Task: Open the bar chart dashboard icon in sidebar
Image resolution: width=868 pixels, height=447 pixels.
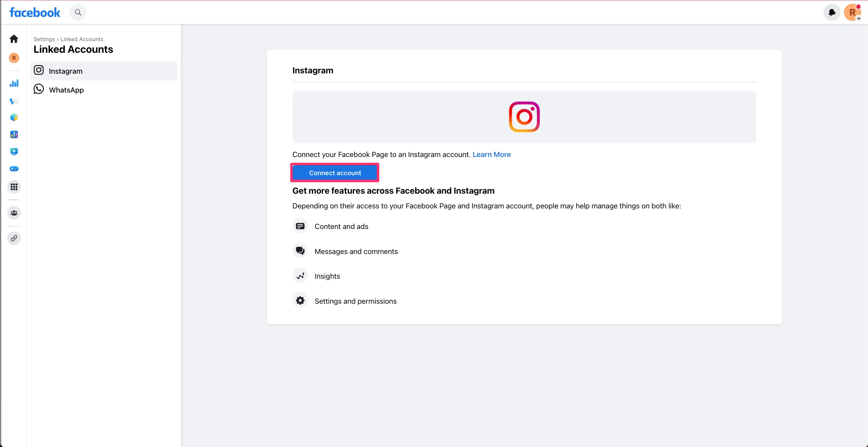Action: point(14,83)
